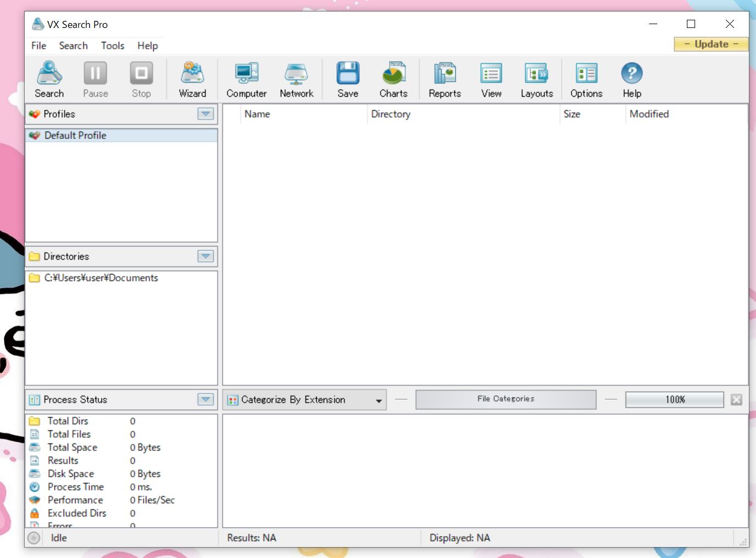Viewport: 756px width, 558px height.
Task: Sort by the Directory column header
Action: pos(464,114)
